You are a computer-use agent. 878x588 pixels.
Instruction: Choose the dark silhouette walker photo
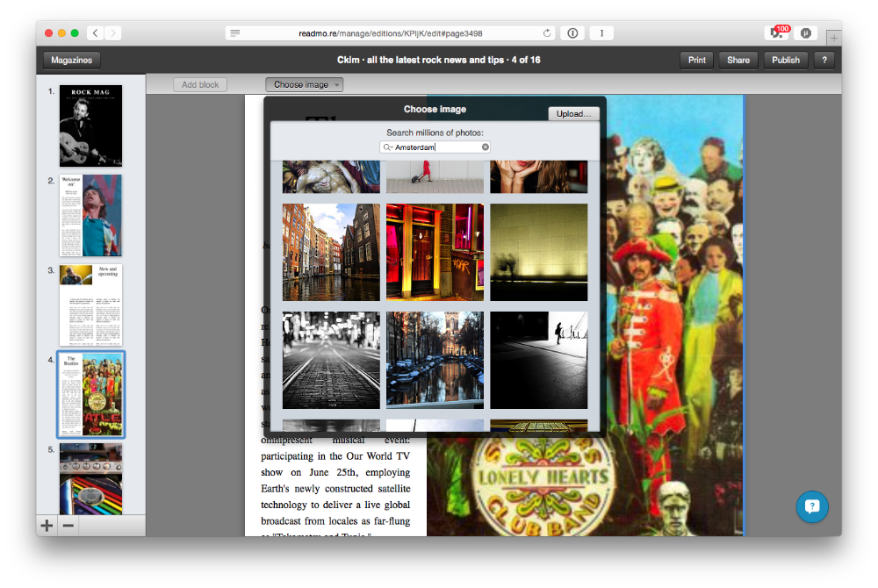pyautogui.click(x=539, y=361)
